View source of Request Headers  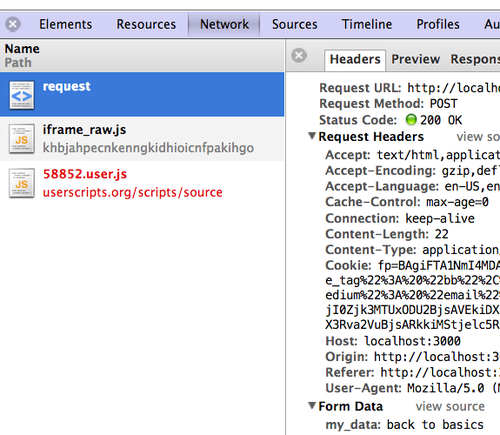click(x=478, y=137)
